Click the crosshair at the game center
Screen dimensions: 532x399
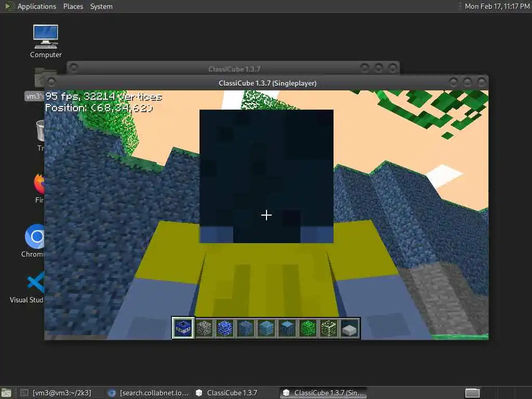267,215
